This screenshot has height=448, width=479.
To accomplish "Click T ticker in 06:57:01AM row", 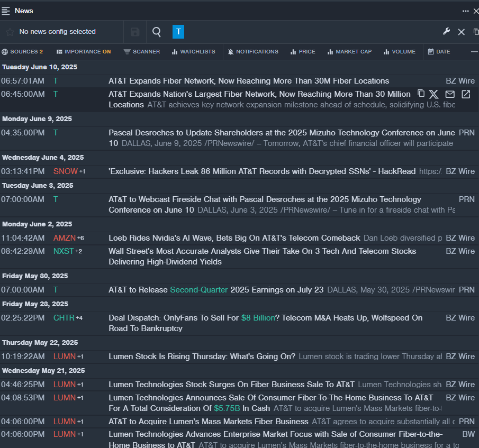I will coord(55,81).
